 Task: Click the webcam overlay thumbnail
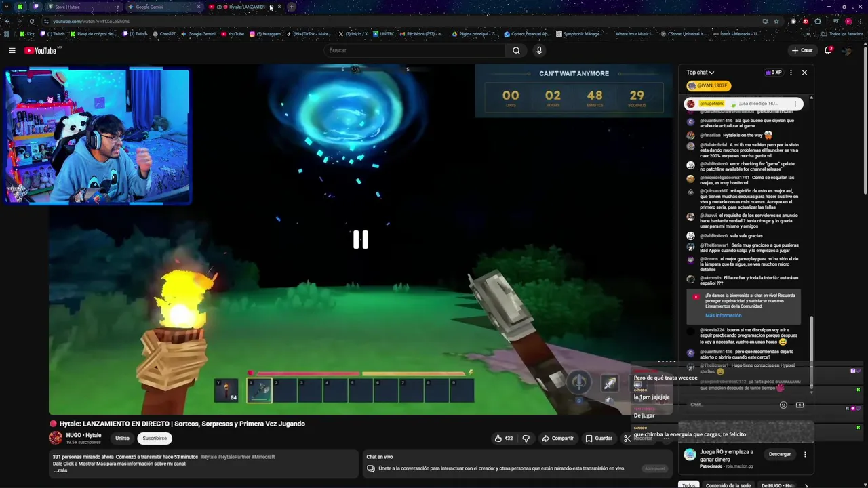(98, 136)
